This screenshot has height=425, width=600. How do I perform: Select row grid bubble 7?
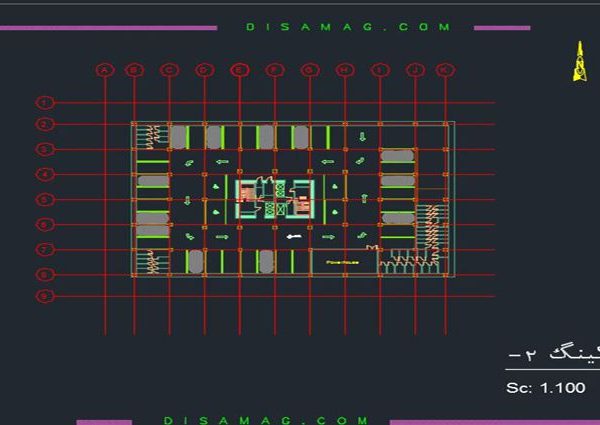[x=44, y=249]
